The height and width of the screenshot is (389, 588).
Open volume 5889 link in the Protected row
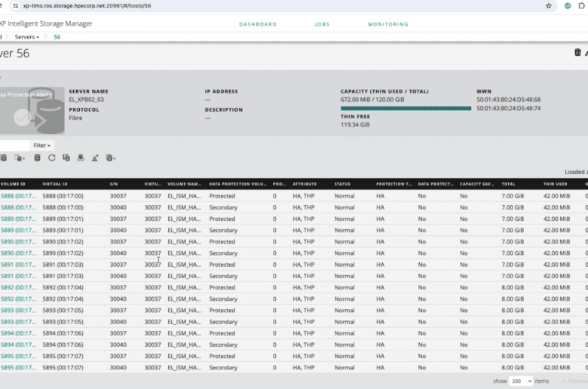18,219
